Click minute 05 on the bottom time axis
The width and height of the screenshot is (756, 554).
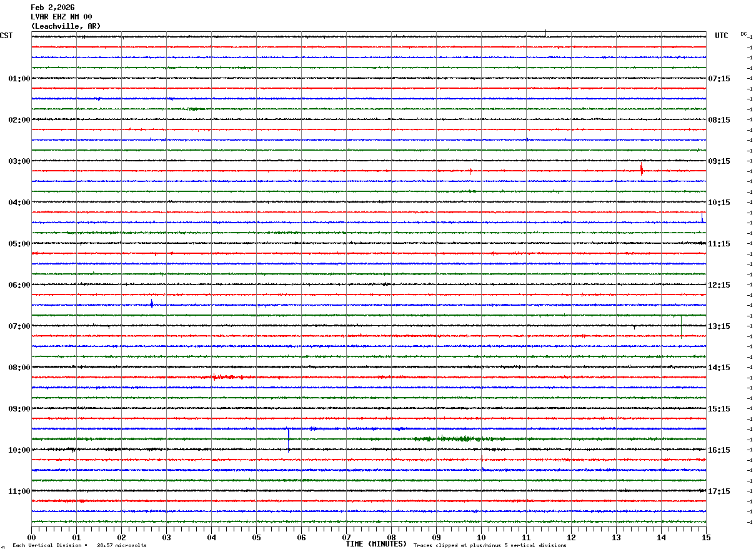(x=256, y=537)
